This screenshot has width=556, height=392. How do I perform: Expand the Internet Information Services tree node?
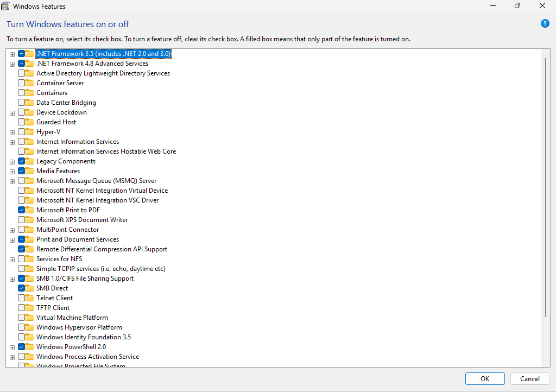(x=12, y=142)
